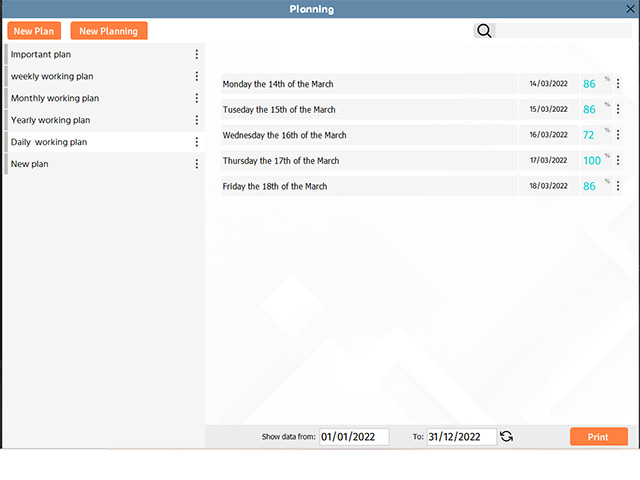Open three-dot menu for Monday 14th row

point(618,84)
